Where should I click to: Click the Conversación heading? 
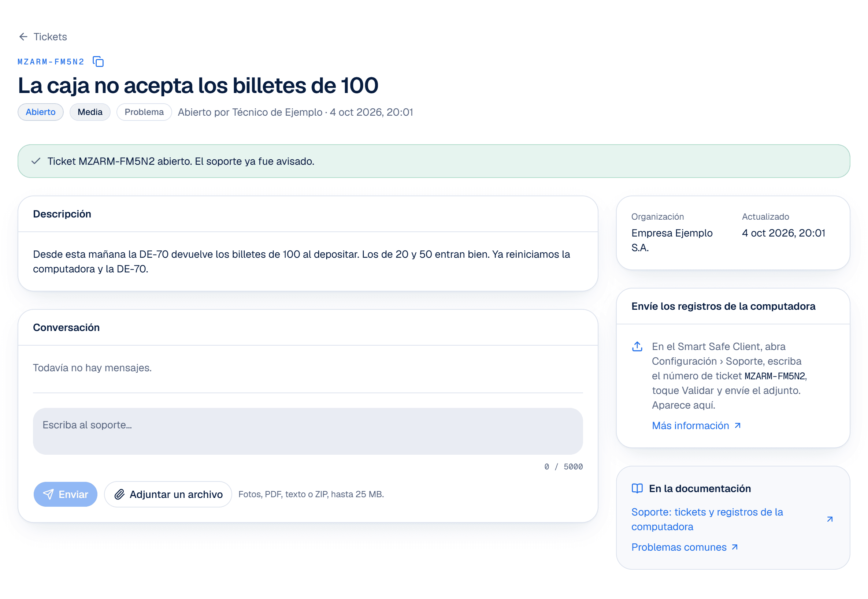66,328
